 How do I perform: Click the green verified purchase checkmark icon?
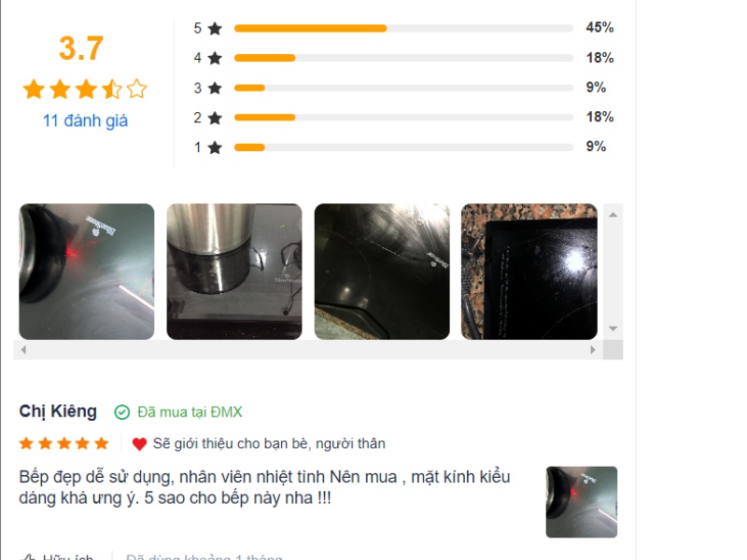click(x=122, y=412)
